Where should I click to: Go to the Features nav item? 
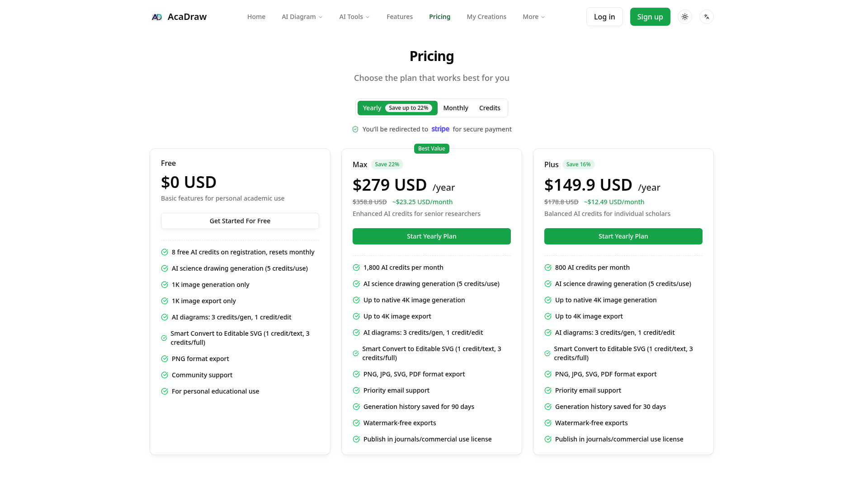tap(400, 17)
